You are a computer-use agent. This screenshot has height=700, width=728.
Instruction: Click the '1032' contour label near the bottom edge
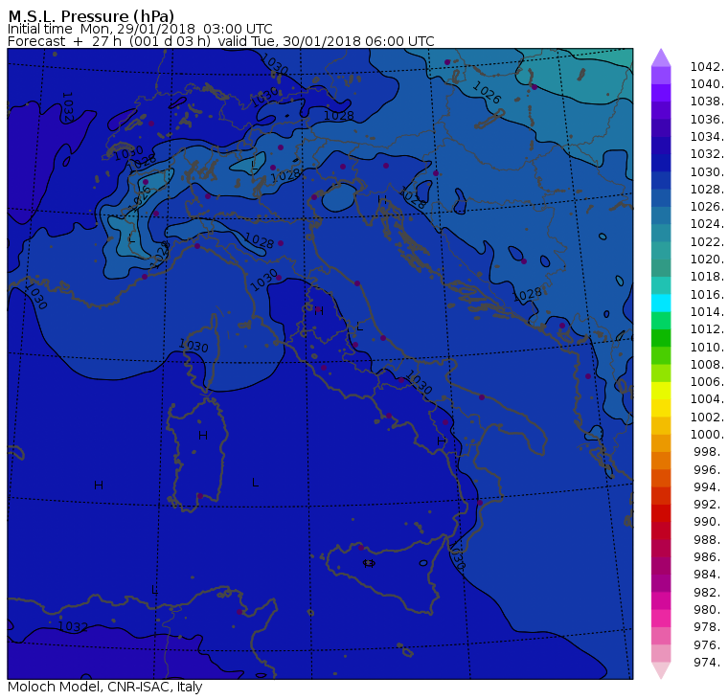click(73, 626)
